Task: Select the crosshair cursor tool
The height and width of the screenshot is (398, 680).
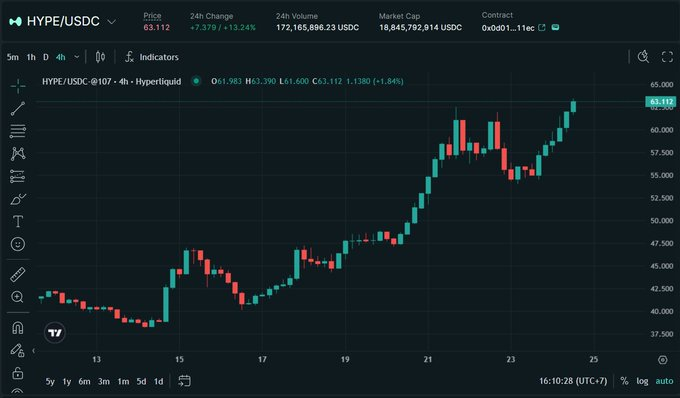Action: [x=18, y=86]
